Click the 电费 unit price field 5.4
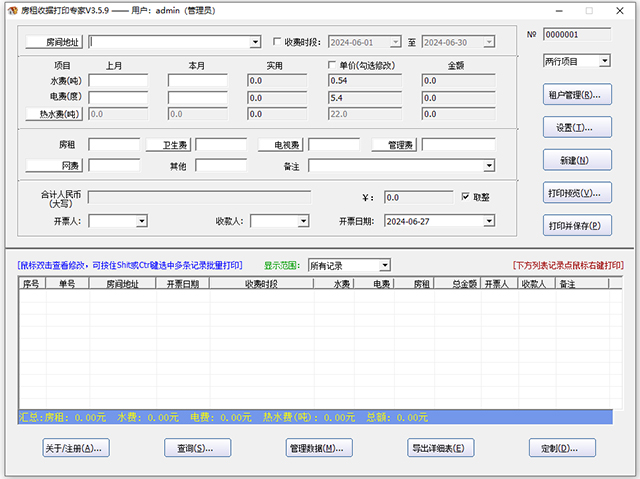The height and width of the screenshot is (479, 640). tap(365, 98)
